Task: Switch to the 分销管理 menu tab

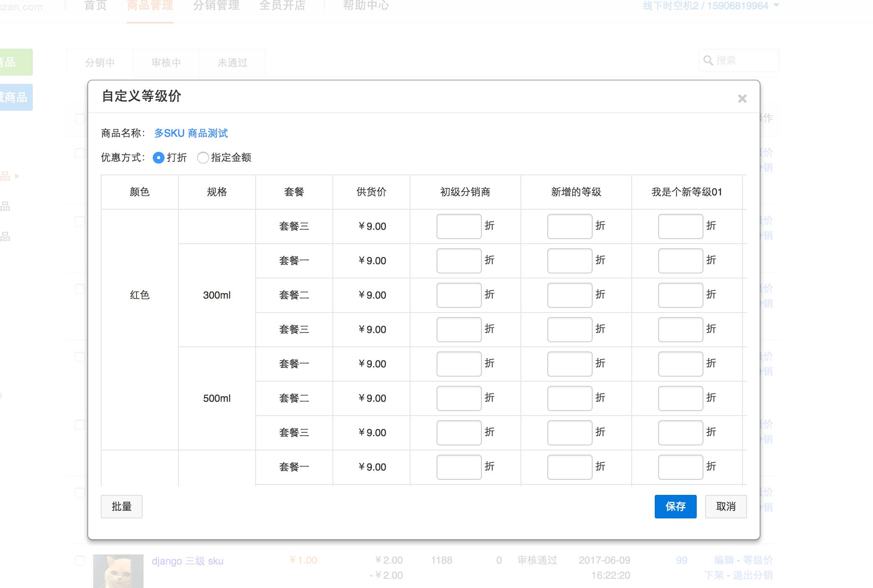Action: point(216,6)
